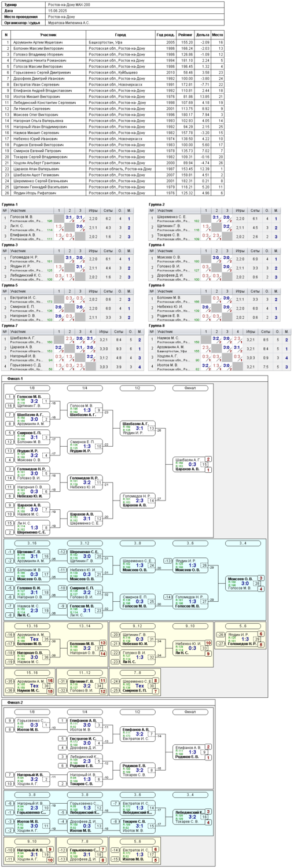Click the Год рожд. column header

click(x=165, y=35)
